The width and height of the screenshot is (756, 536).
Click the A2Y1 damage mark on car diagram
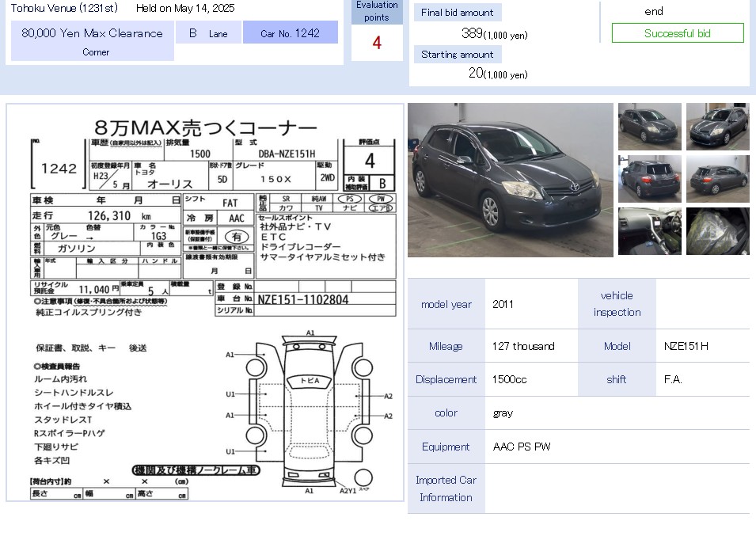[348, 491]
